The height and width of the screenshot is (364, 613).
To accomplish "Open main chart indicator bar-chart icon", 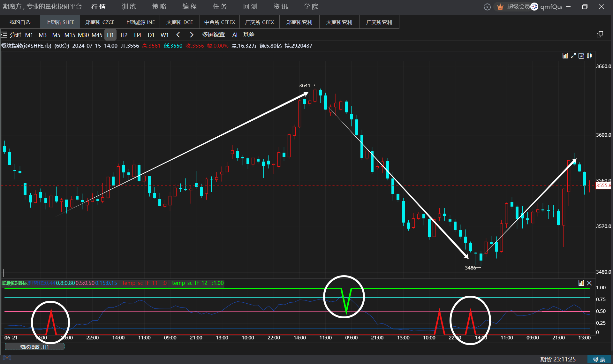I will tap(565, 56).
